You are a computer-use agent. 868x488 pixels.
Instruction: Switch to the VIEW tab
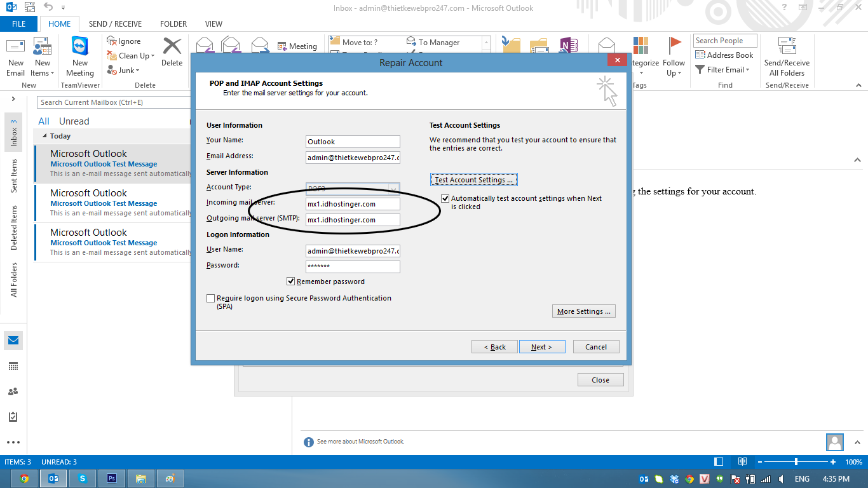click(x=214, y=24)
